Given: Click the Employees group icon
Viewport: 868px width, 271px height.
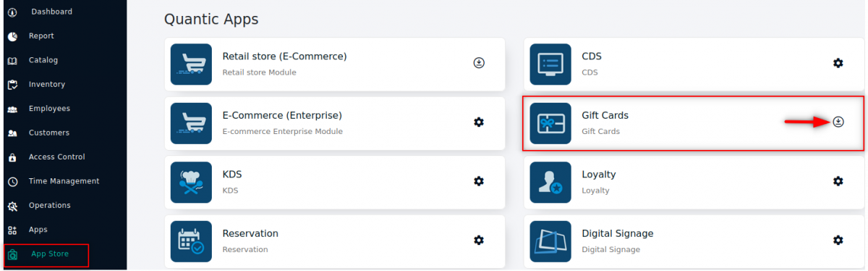Looking at the screenshot, I should click(x=12, y=109).
